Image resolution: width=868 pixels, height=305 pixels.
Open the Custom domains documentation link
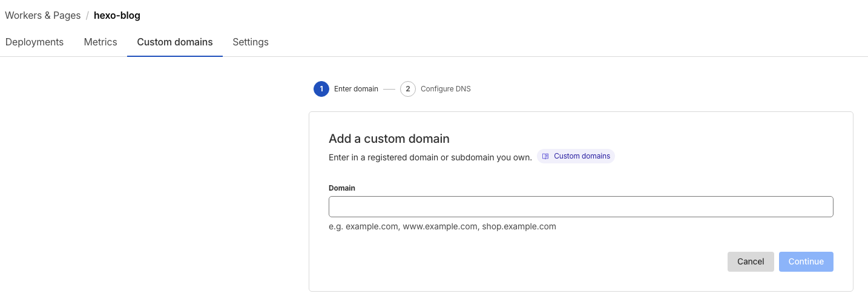tap(582, 156)
